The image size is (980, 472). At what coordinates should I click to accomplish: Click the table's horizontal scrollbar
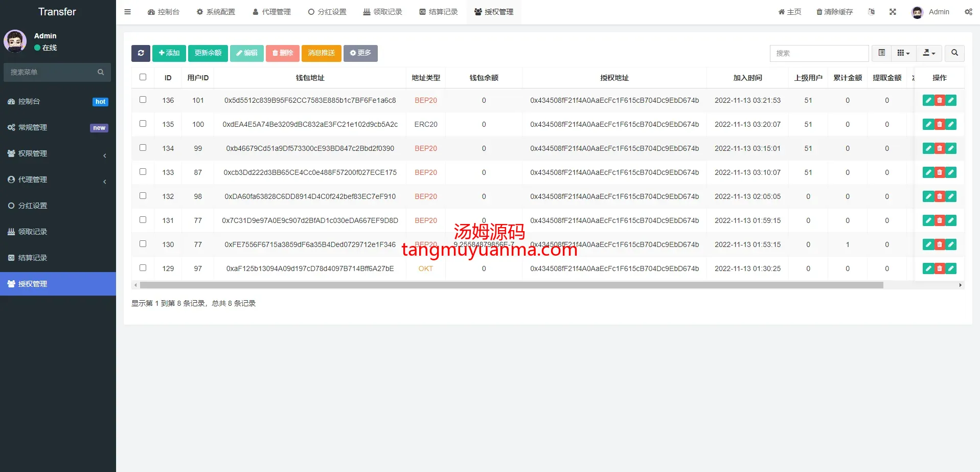click(511, 285)
